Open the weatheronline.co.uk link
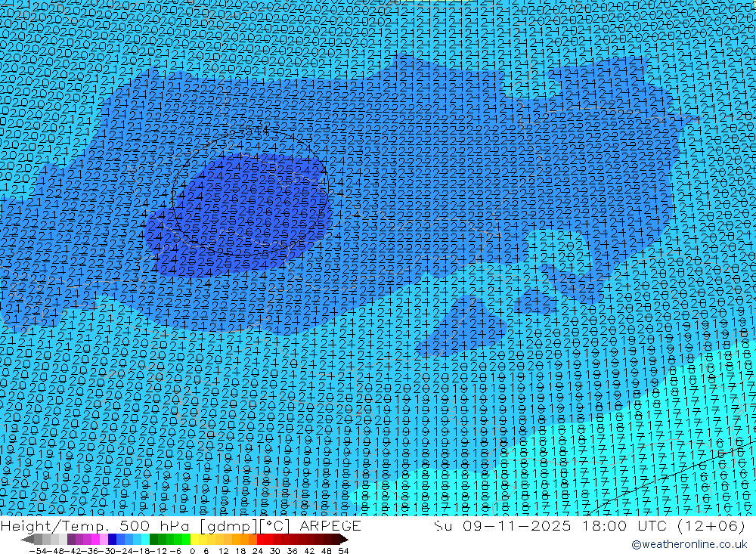The width and height of the screenshot is (756, 554). pyautogui.click(x=689, y=544)
